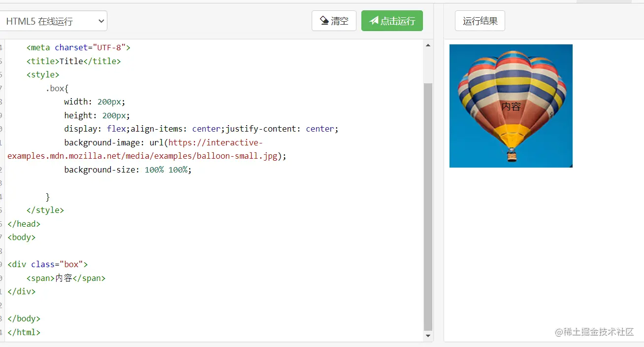Viewport: 644px width, 347px height.
Task: Click the scrollbar up arrow icon
Action: click(427, 45)
